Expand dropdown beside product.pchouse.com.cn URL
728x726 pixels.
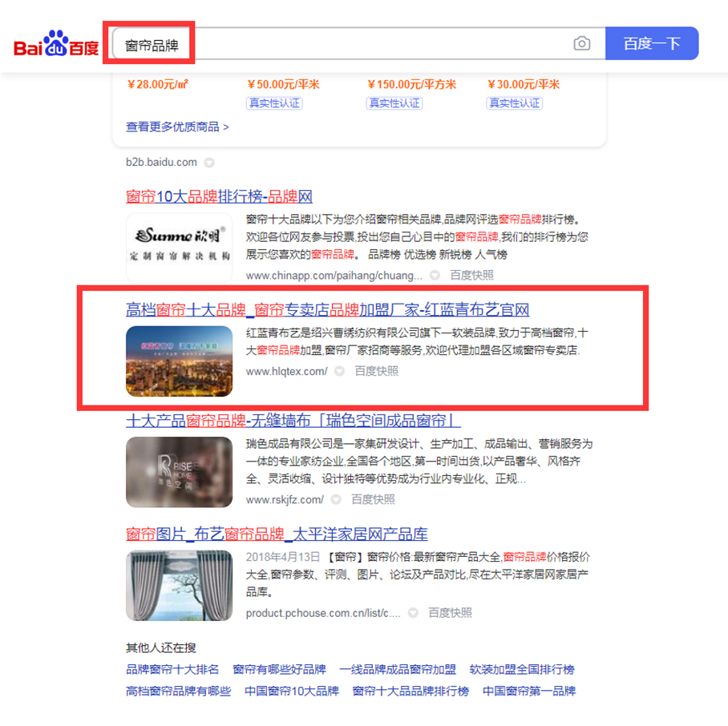(x=413, y=613)
